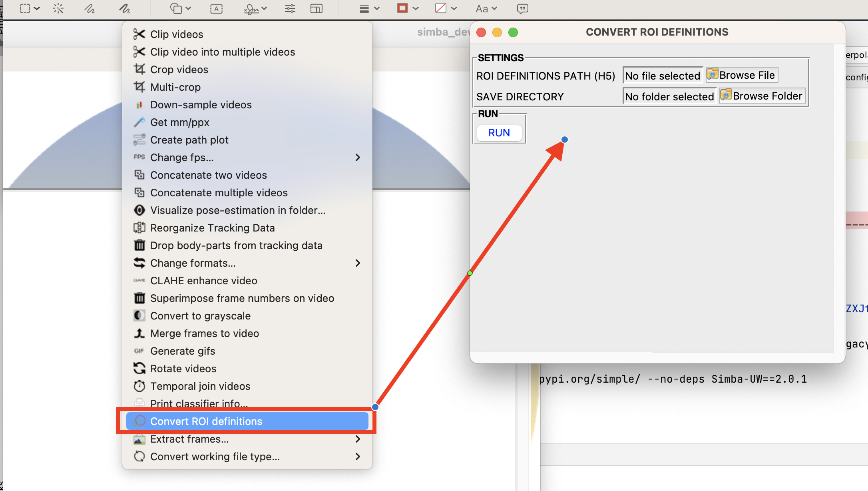Image resolution: width=868 pixels, height=491 pixels.
Task: Select the Draw tool
Action: [x=124, y=8]
